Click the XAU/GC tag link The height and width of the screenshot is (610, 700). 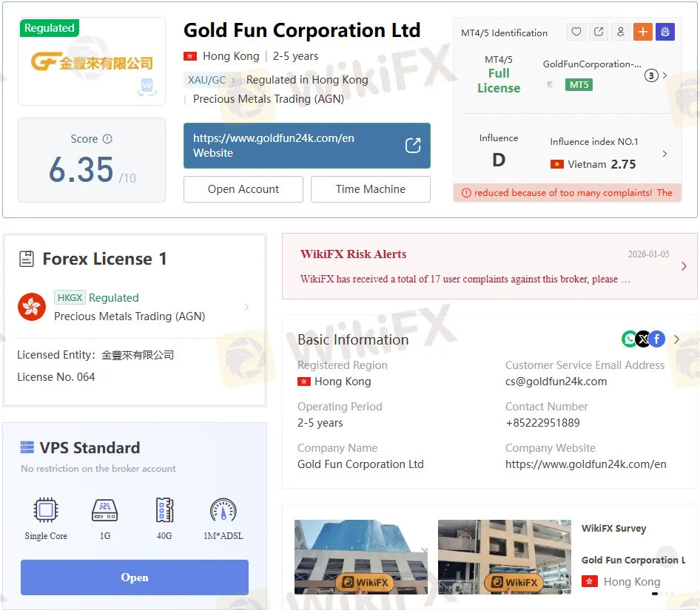(206, 80)
